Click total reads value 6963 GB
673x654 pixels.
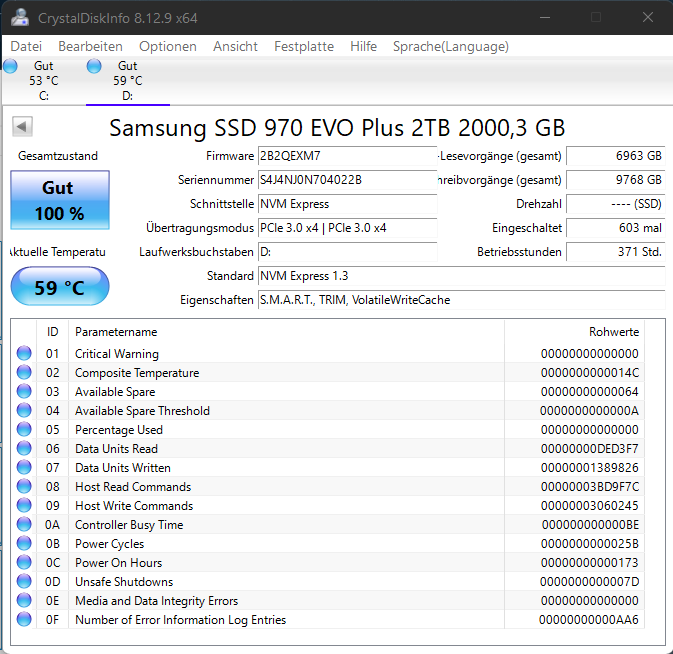pos(615,156)
